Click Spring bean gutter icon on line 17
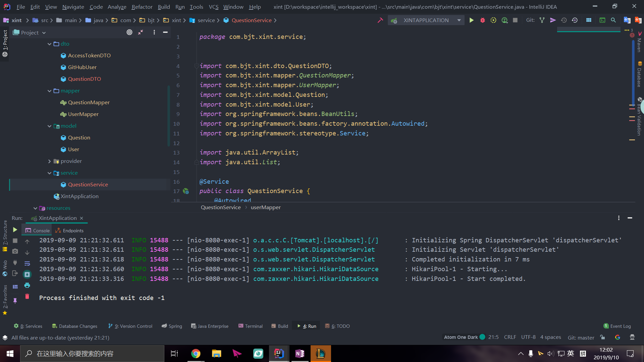Viewport: 644px width, 362px height. coord(186,191)
